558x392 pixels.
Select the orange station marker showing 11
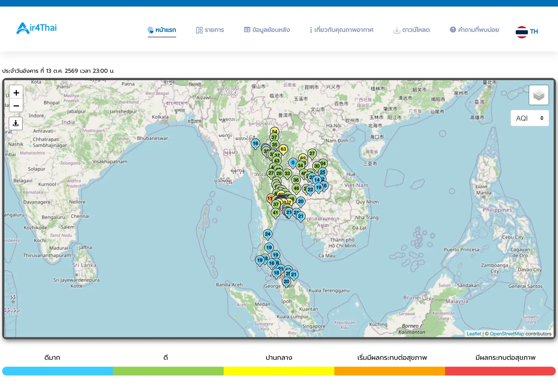(269, 199)
